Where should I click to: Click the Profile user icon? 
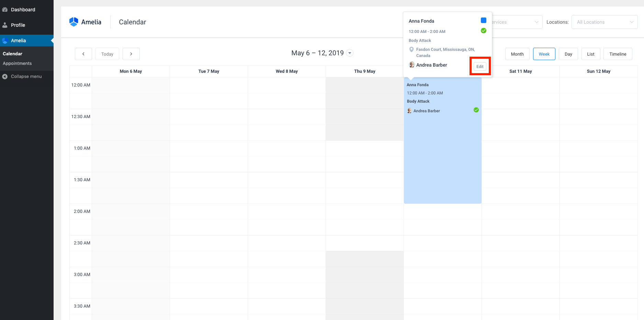5,25
